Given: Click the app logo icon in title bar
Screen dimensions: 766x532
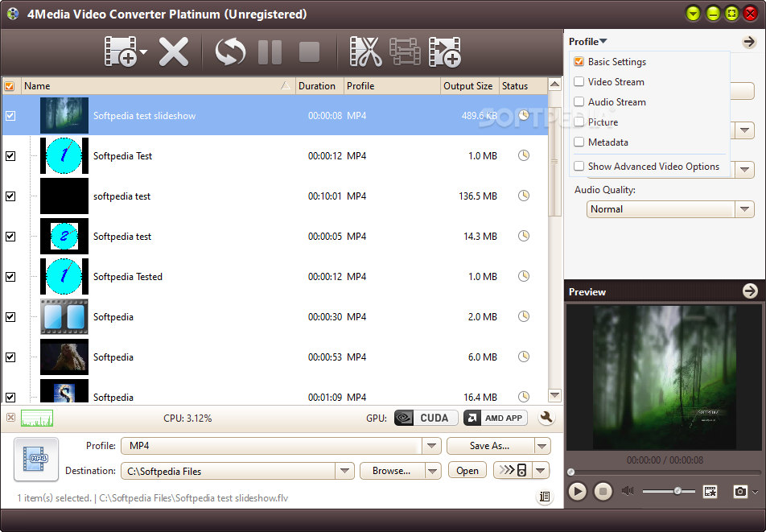Looking at the screenshot, I should pyautogui.click(x=13, y=13).
